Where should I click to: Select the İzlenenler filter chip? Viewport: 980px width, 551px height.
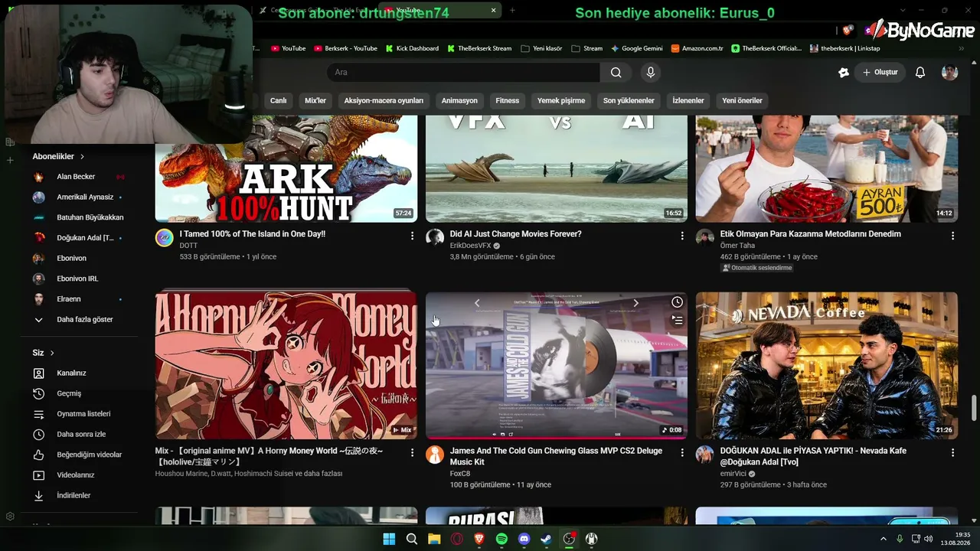tap(688, 100)
